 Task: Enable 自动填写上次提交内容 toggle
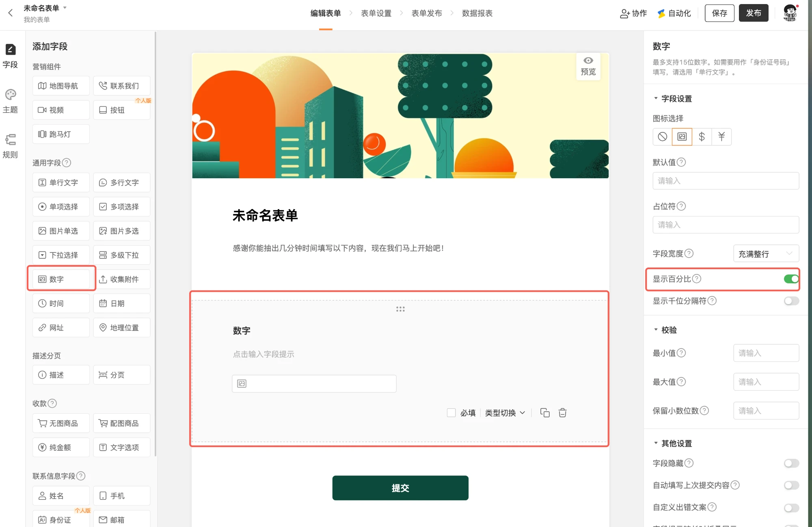(x=791, y=485)
